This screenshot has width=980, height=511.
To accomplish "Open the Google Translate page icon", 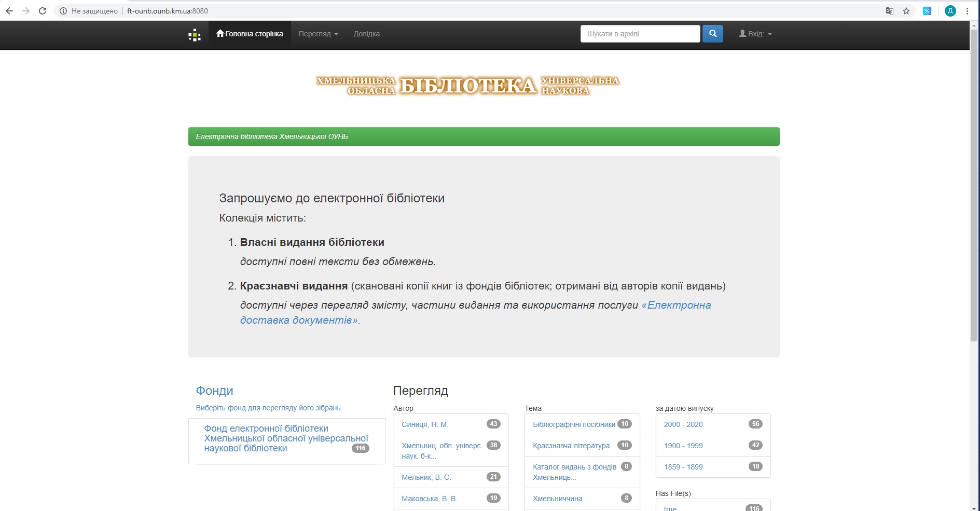I will click(x=889, y=11).
